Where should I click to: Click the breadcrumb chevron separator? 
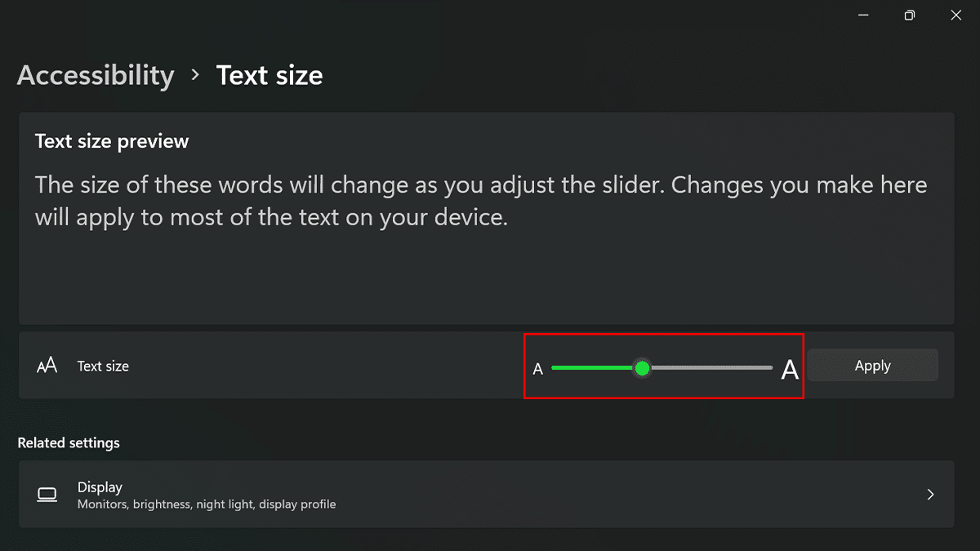[195, 74]
